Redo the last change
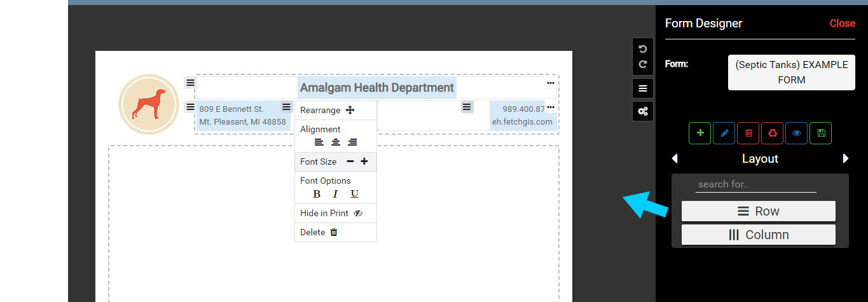The width and height of the screenshot is (868, 302). [x=643, y=64]
